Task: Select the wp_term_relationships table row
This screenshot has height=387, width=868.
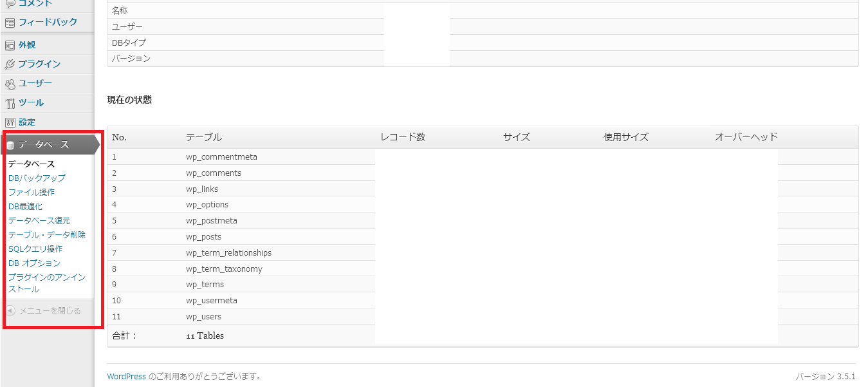Action: [x=483, y=252]
